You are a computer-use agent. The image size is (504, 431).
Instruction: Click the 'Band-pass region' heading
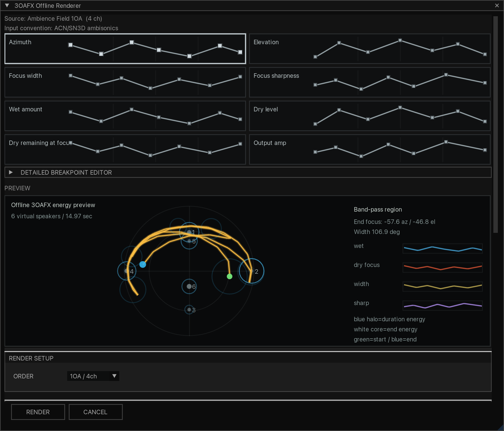pos(378,209)
